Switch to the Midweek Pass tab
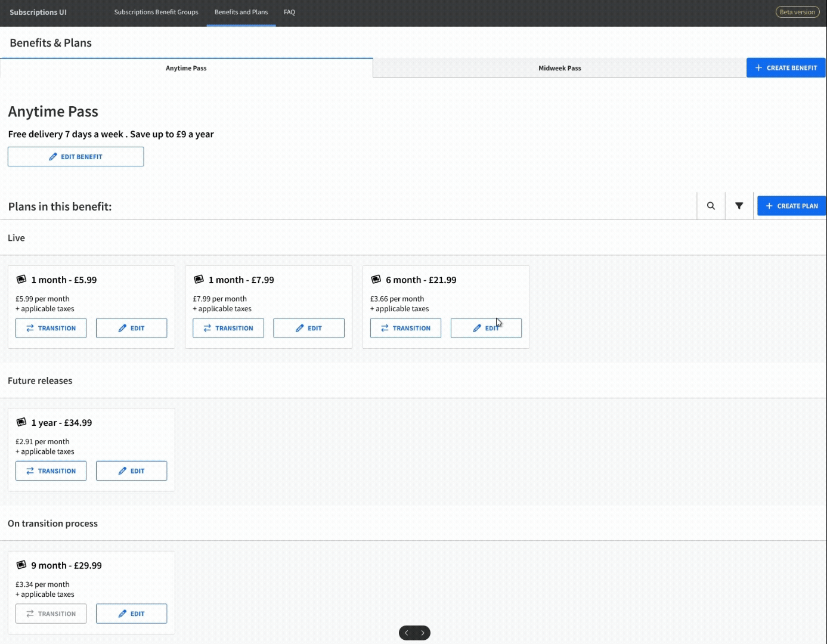The height and width of the screenshot is (644, 827). tap(559, 68)
